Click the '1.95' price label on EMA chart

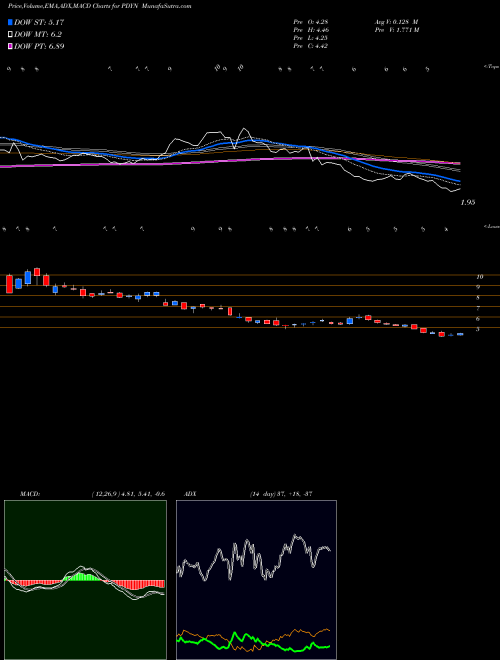click(468, 202)
